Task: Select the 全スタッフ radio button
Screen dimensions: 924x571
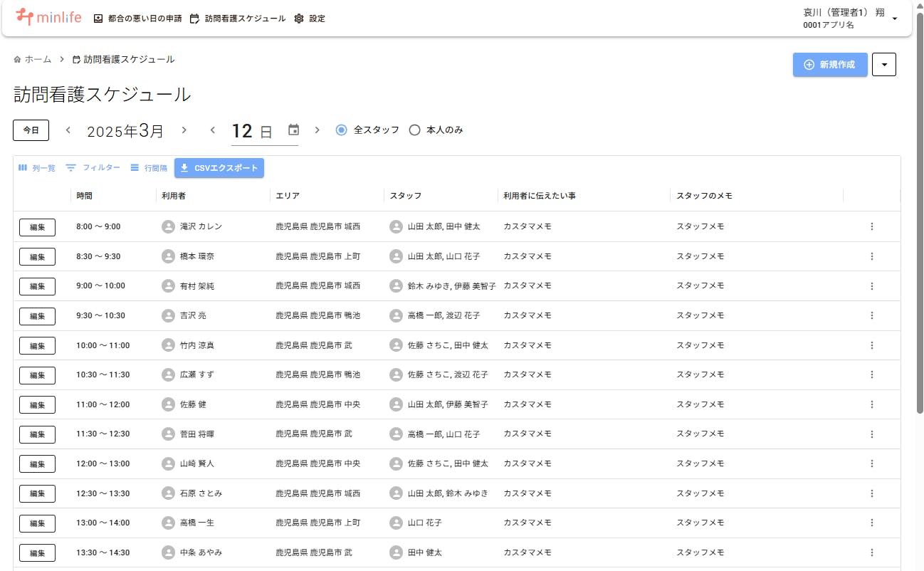Action: tap(342, 130)
